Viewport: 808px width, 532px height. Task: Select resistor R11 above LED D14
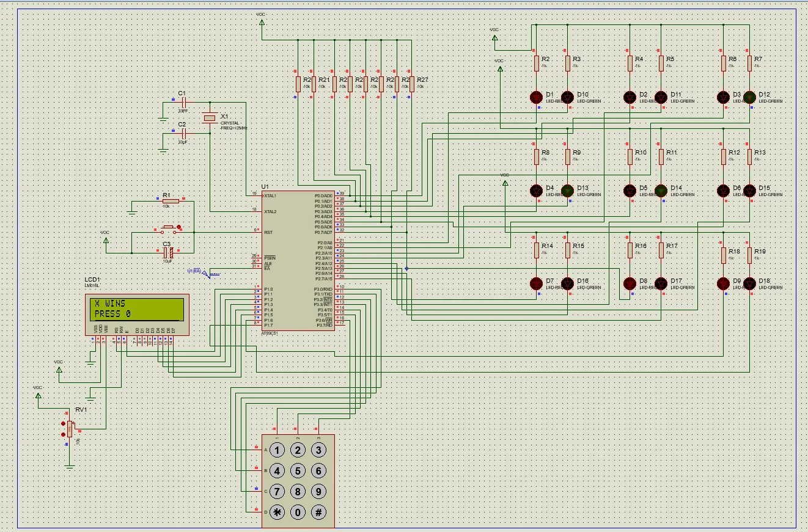coord(661,156)
